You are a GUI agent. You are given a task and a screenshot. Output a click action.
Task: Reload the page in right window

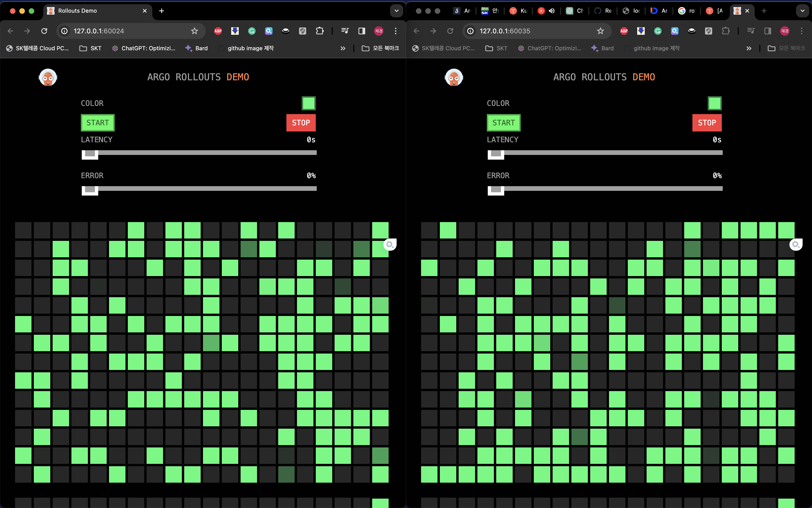450,31
